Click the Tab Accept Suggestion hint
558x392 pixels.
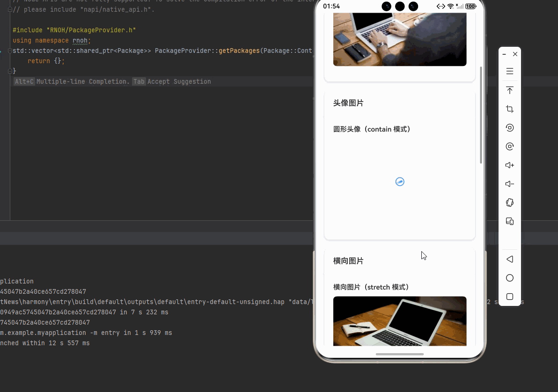[171, 81]
